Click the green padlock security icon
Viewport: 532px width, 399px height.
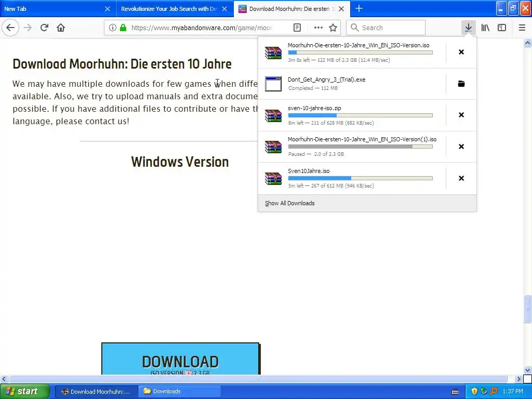(x=123, y=28)
